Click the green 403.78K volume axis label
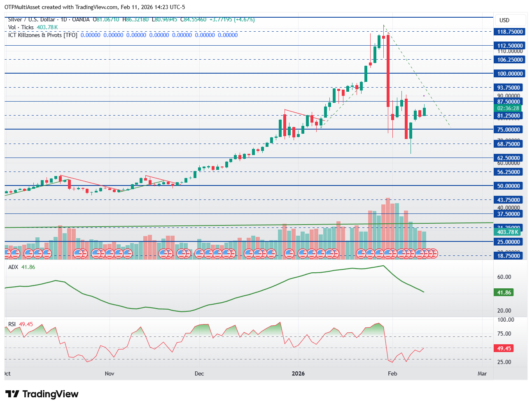 coord(508,232)
